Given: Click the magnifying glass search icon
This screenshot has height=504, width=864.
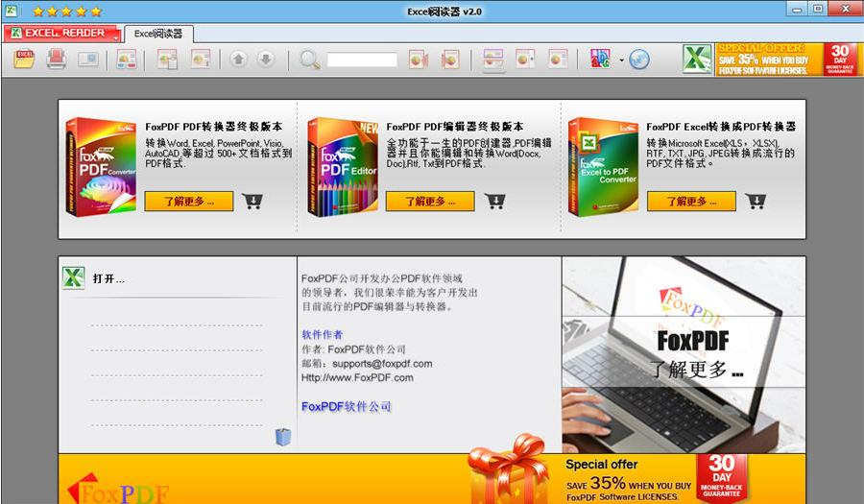Looking at the screenshot, I should [x=309, y=60].
